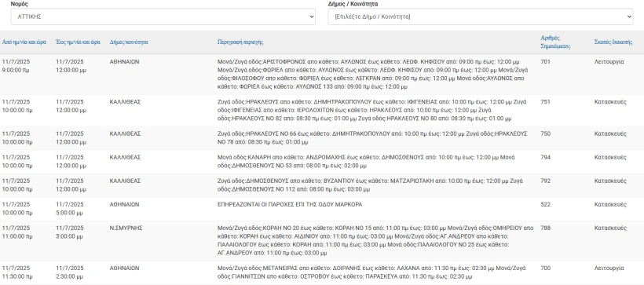Click end time 12:00:00 μμ in notice 792 row
Image resolution: width=644 pixels, height=285 pixels.
[71, 189]
